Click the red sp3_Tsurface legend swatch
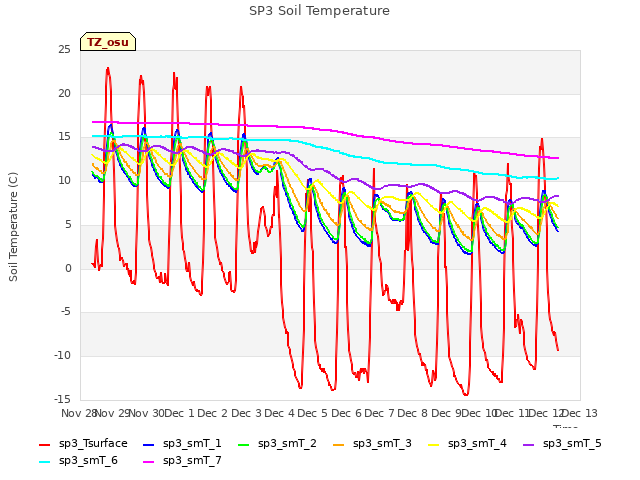 coord(44,445)
